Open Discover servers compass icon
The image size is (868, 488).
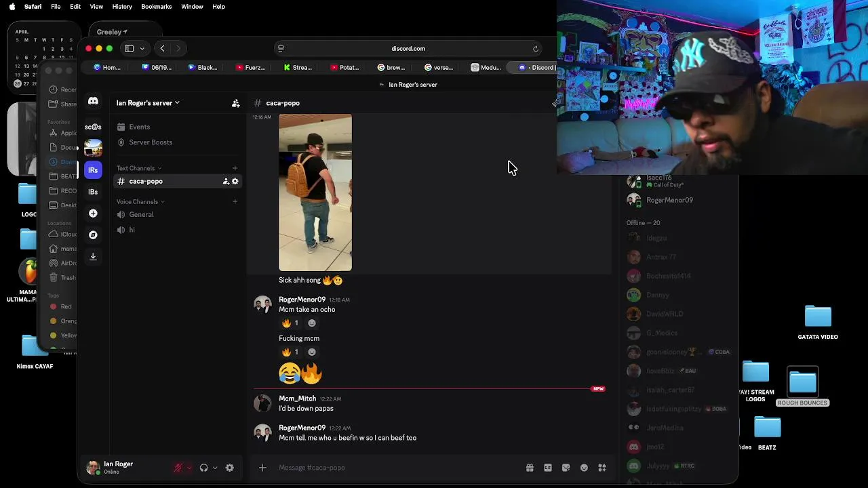(x=93, y=235)
